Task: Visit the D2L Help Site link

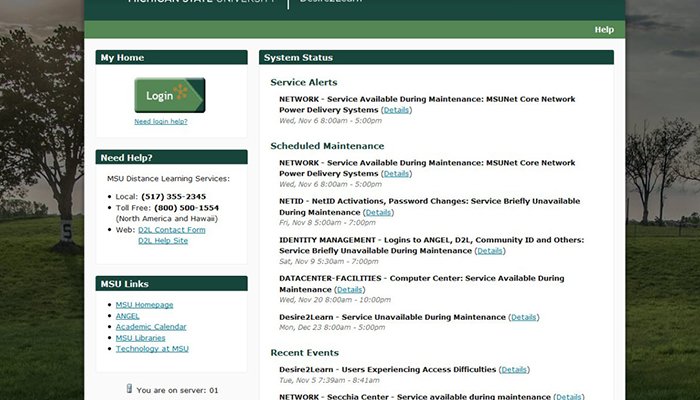Action: point(163,241)
